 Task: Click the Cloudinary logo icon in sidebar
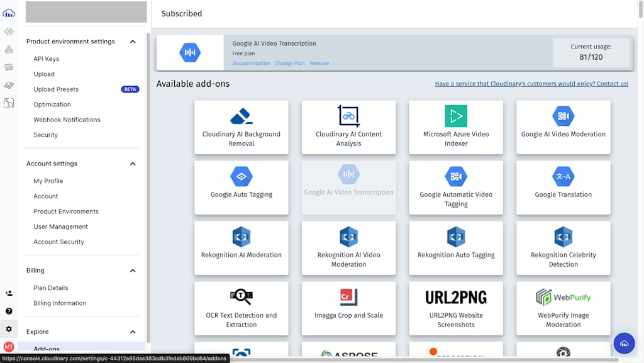click(9, 14)
